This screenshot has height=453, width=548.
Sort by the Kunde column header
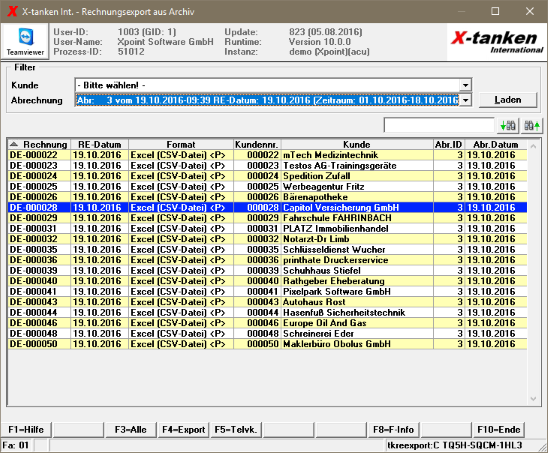(x=357, y=144)
